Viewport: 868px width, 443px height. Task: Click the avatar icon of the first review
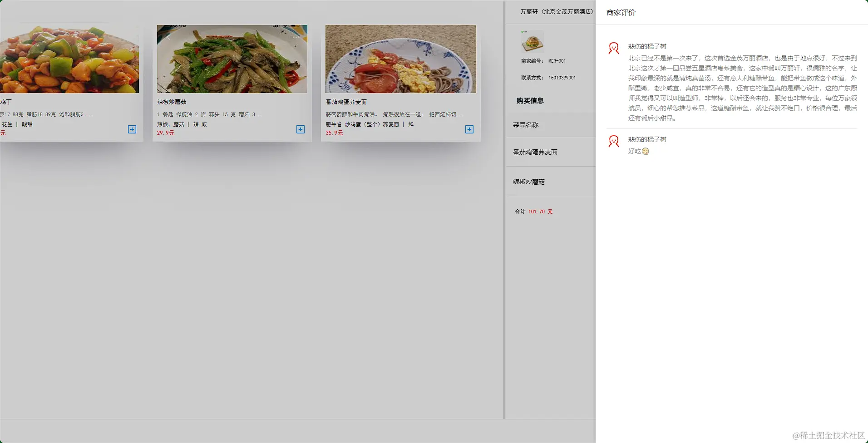click(x=614, y=48)
